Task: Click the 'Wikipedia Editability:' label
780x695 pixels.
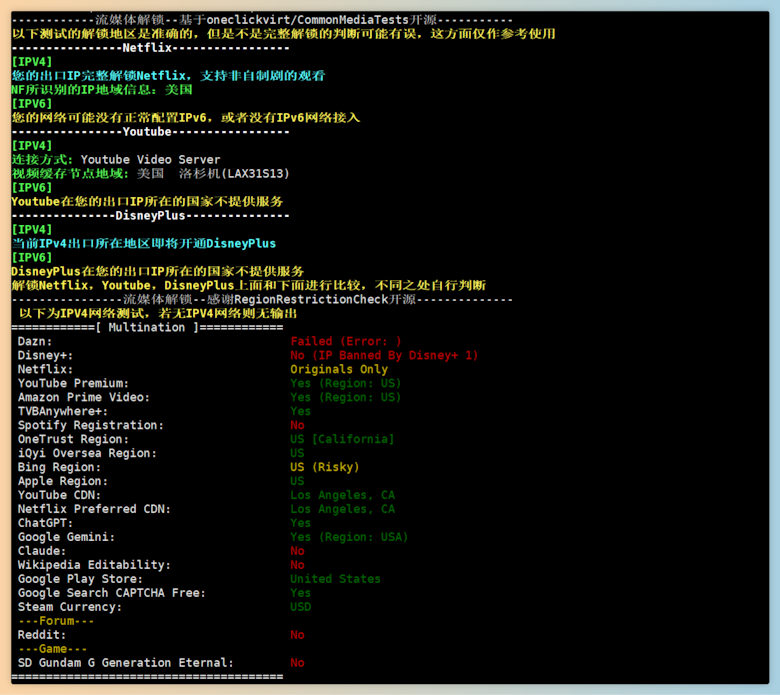Action: pos(94,565)
